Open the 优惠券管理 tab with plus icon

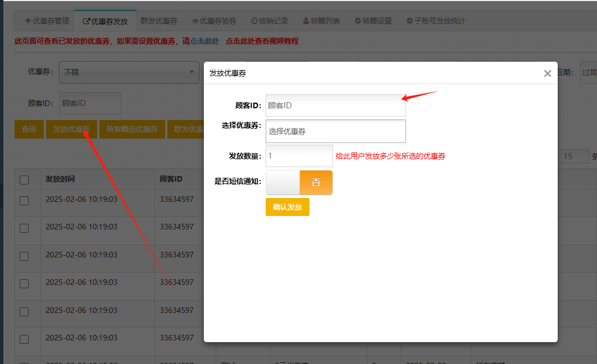coord(47,21)
